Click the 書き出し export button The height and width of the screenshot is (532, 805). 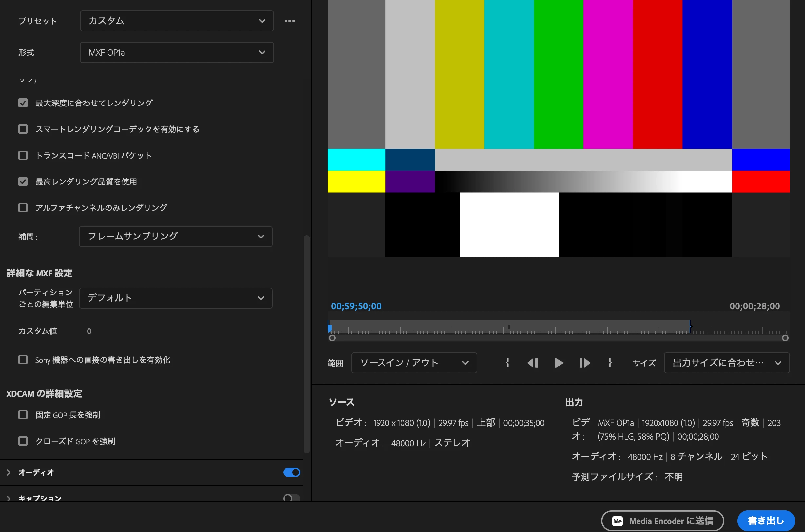tap(766, 521)
